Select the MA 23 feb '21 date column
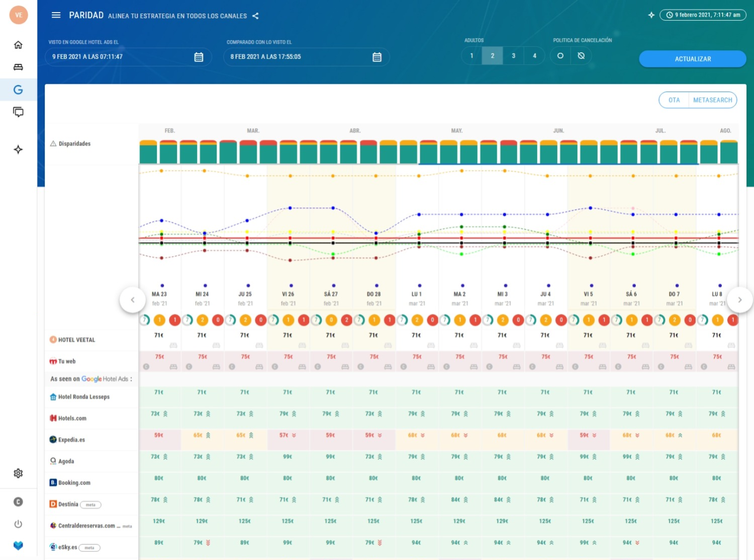Image resolution: width=754 pixels, height=560 pixels. coord(159,299)
